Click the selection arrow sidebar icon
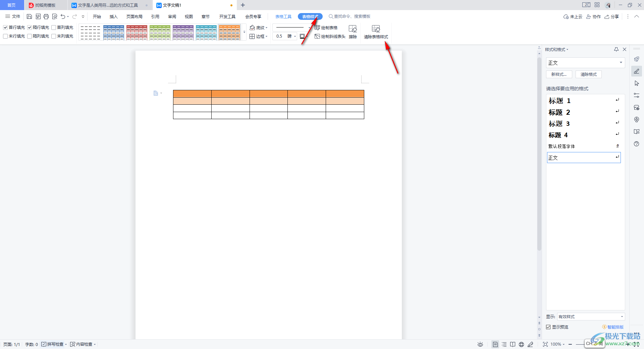This screenshot has width=644, height=349. click(637, 83)
